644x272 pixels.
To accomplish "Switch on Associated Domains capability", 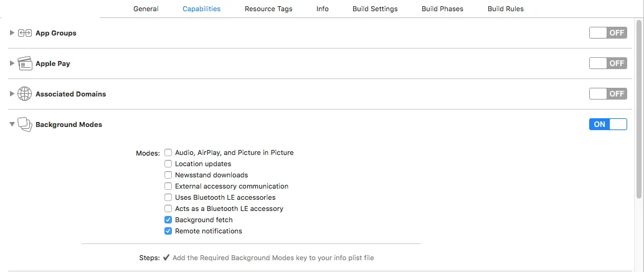I will pyautogui.click(x=608, y=94).
